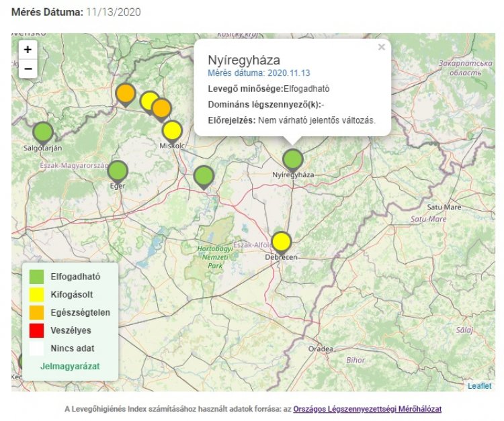Select the yellow Debrecen map marker
The image size is (504, 421).
[282, 241]
